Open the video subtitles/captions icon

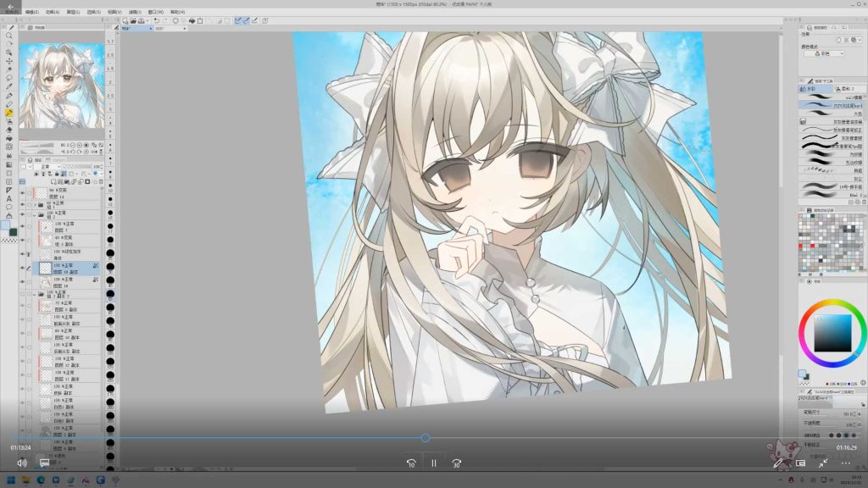click(44, 463)
